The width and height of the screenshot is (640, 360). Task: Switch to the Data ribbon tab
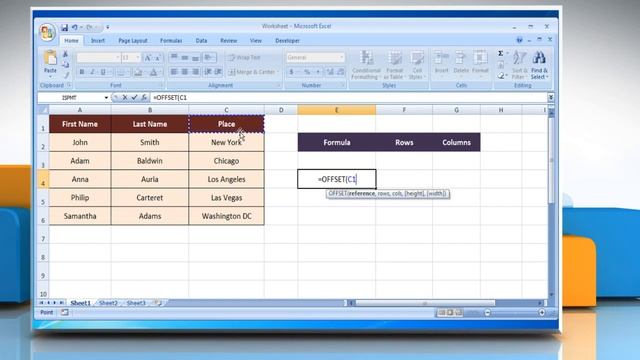coord(201,41)
